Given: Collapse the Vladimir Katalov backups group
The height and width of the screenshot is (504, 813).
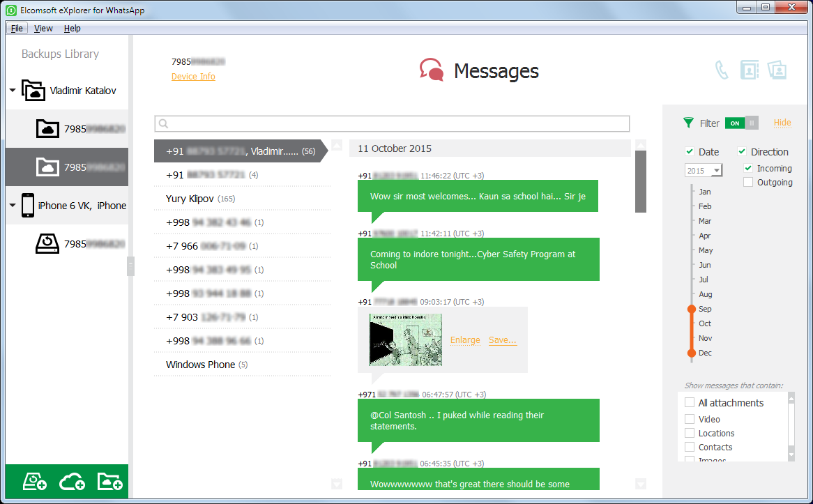Looking at the screenshot, I should (11, 91).
